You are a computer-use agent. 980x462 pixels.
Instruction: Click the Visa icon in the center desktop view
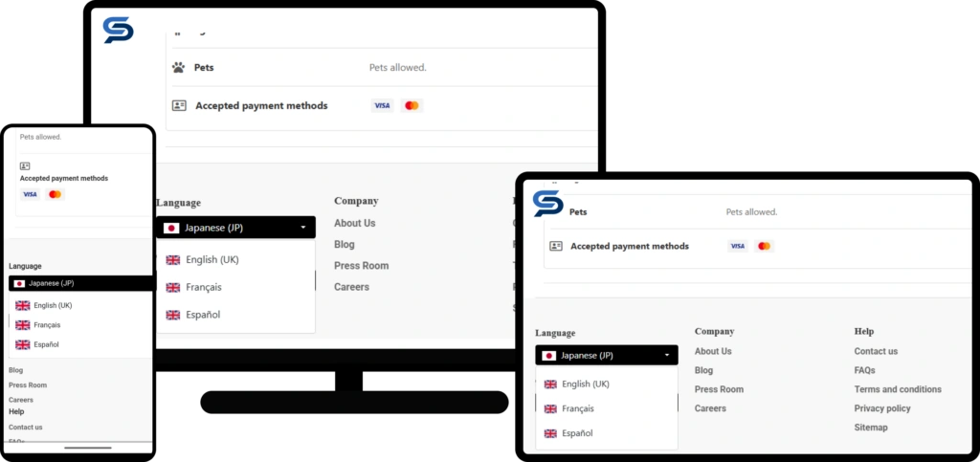point(382,105)
